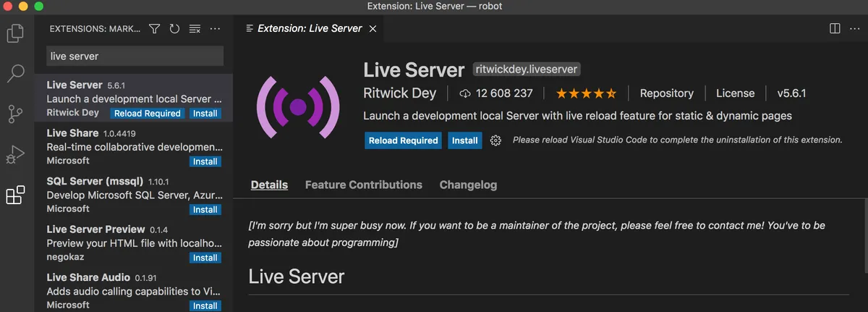The width and height of the screenshot is (868, 312).
Task: Click the EXTENSIONS: MARKETPLACE panel title
Action: (94, 29)
